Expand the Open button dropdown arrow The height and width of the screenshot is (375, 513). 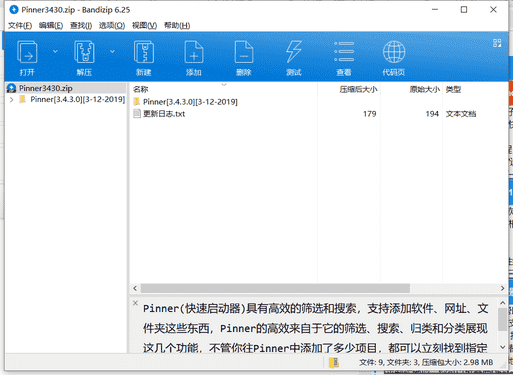tap(55, 51)
